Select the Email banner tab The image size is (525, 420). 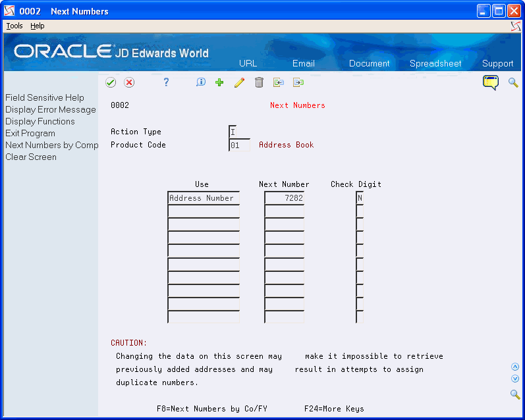coord(304,63)
